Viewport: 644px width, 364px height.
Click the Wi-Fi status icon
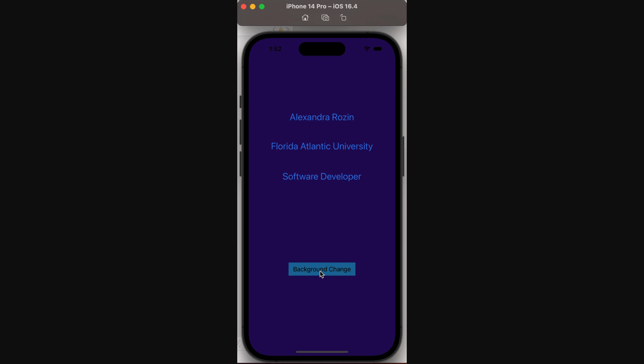click(367, 49)
